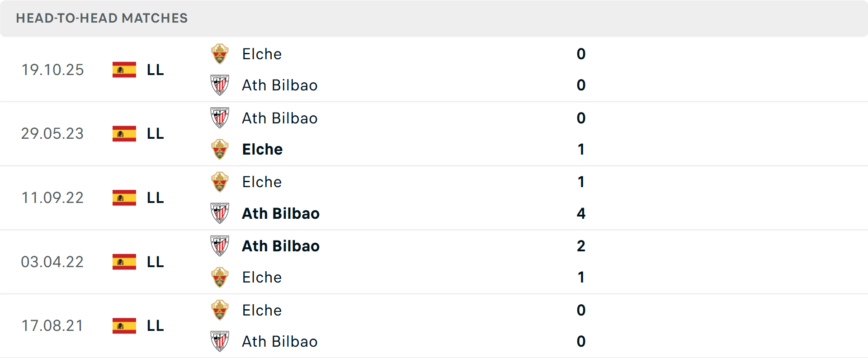Click the Ath Bilbao crest in the 19.10.25 match
This screenshot has height=358, width=868.
[220, 85]
